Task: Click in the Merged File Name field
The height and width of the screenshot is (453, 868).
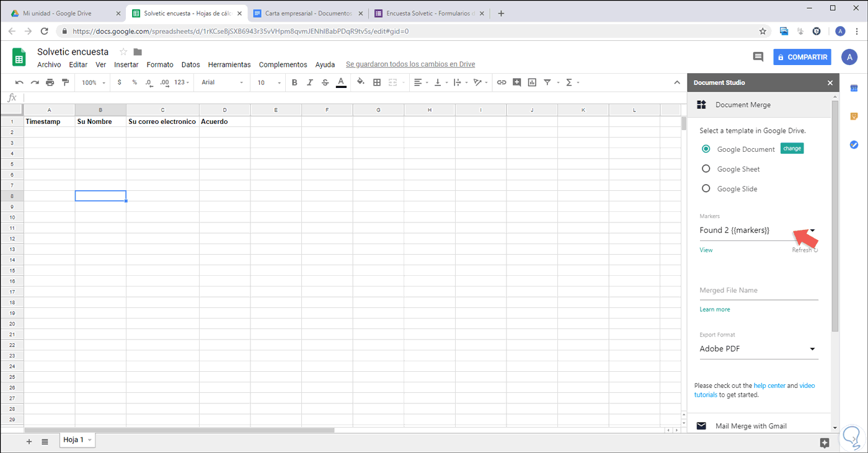Action: coord(759,291)
